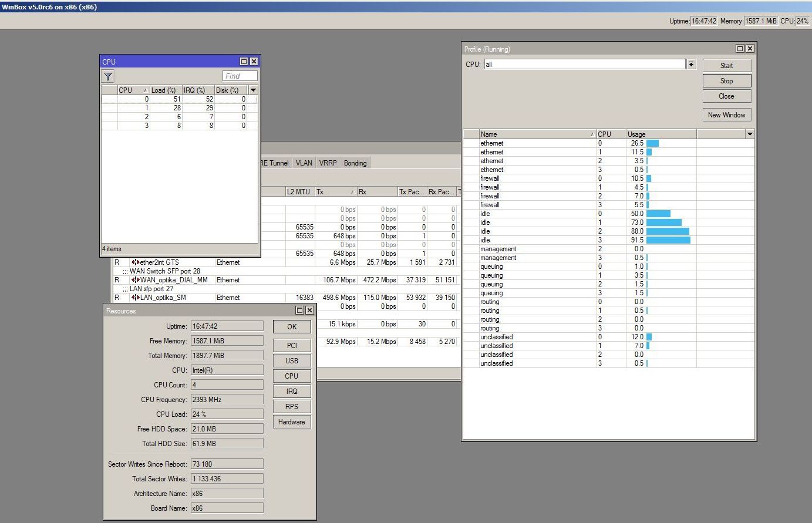The height and width of the screenshot is (523, 812).
Task: Select queuing row with usage 3.5
Action: point(608,275)
